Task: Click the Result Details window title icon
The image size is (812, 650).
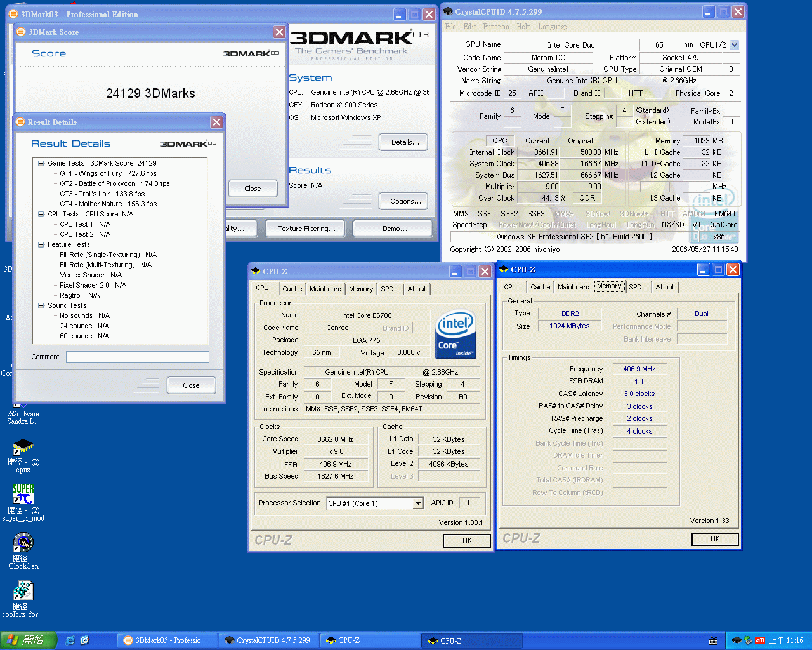Action: pos(20,122)
